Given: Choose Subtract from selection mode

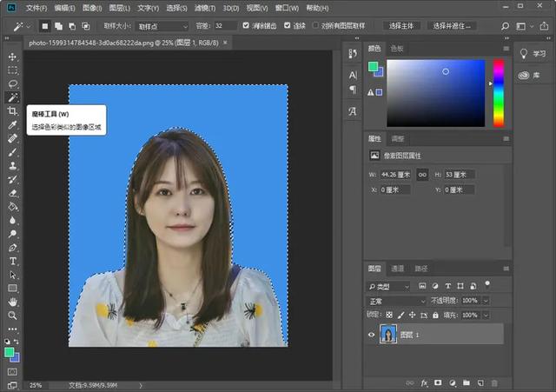Looking at the screenshot, I should (x=72, y=26).
